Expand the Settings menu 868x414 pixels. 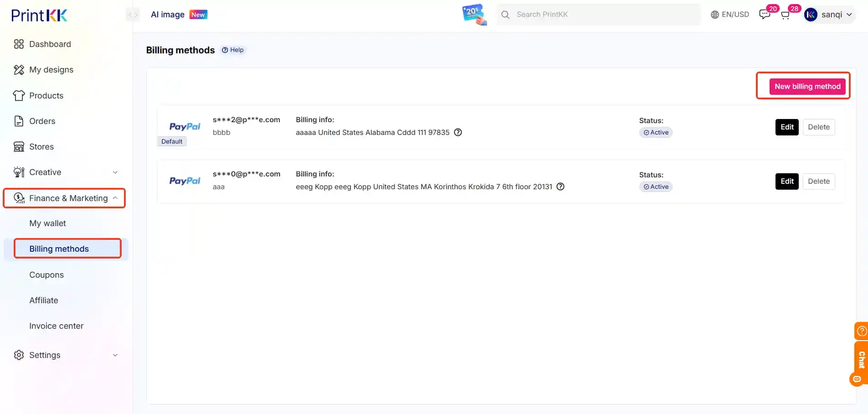[x=45, y=355]
